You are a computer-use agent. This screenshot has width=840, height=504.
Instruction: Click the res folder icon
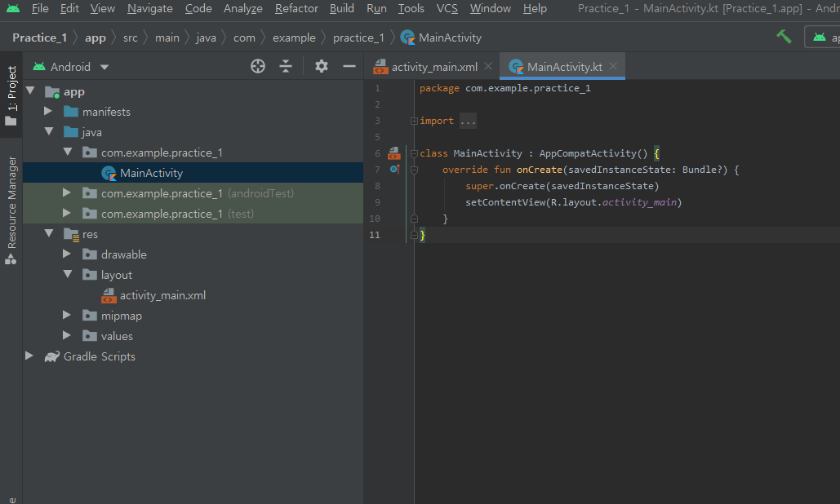(71, 234)
